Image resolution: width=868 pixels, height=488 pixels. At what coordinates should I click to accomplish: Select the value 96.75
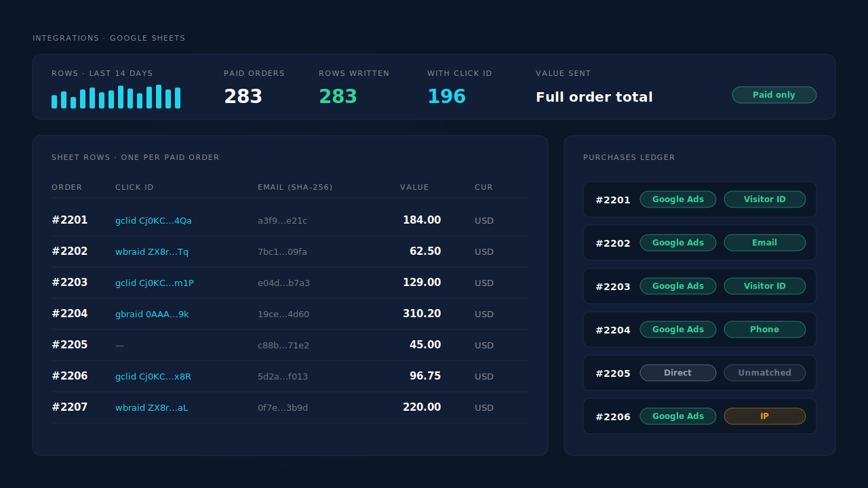(425, 376)
